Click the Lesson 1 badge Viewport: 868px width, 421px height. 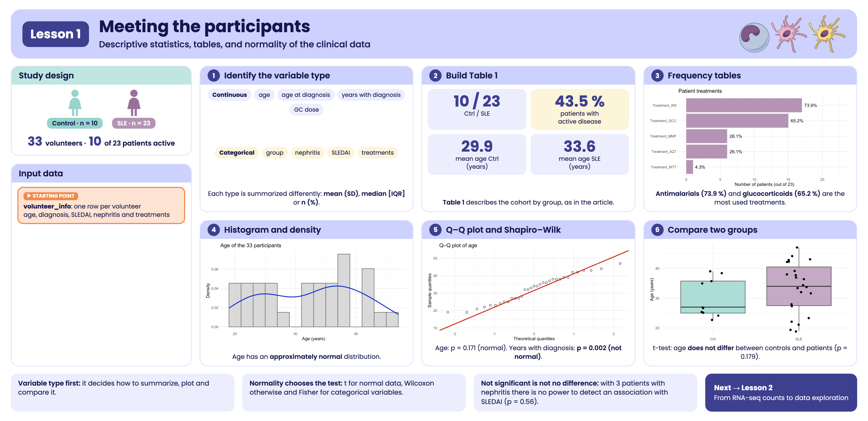pos(56,34)
